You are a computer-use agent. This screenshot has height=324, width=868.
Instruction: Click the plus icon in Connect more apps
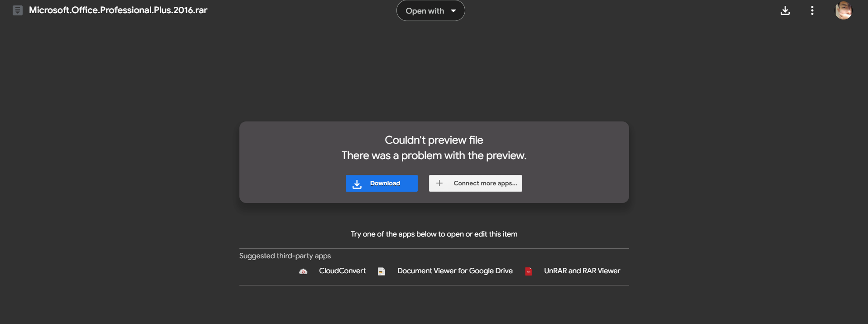pyautogui.click(x=439, y=183)
